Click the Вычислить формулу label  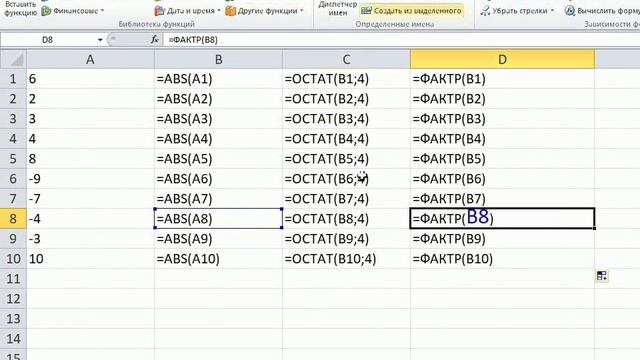[608, 11]
